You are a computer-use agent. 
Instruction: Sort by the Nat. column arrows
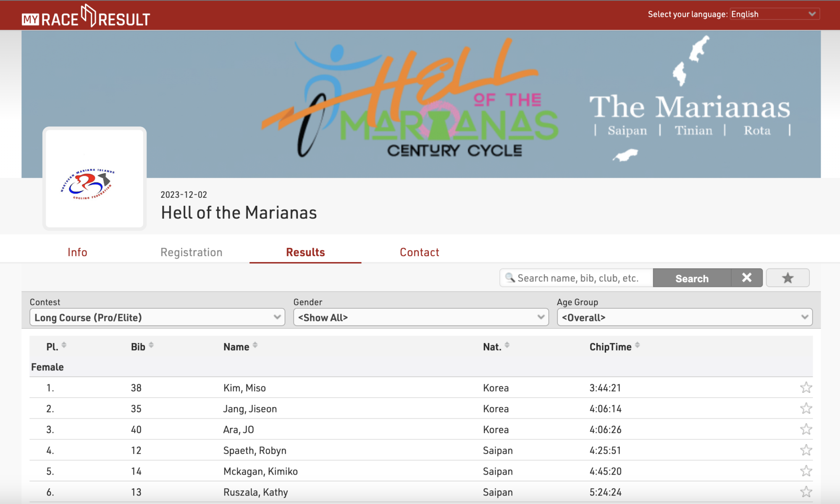pos(507,345)
